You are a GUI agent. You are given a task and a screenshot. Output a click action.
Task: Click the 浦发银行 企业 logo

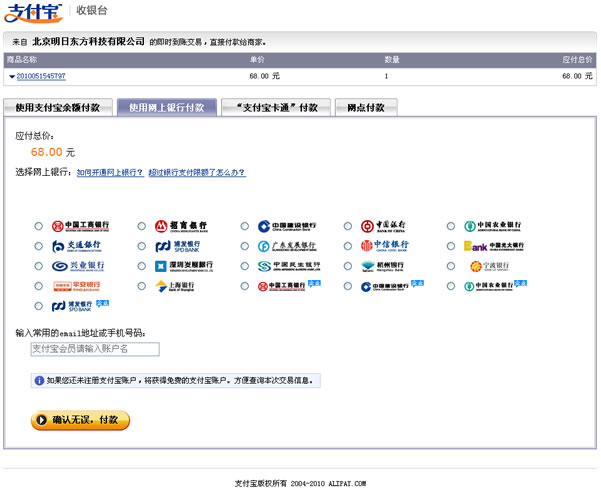(80, 305)
